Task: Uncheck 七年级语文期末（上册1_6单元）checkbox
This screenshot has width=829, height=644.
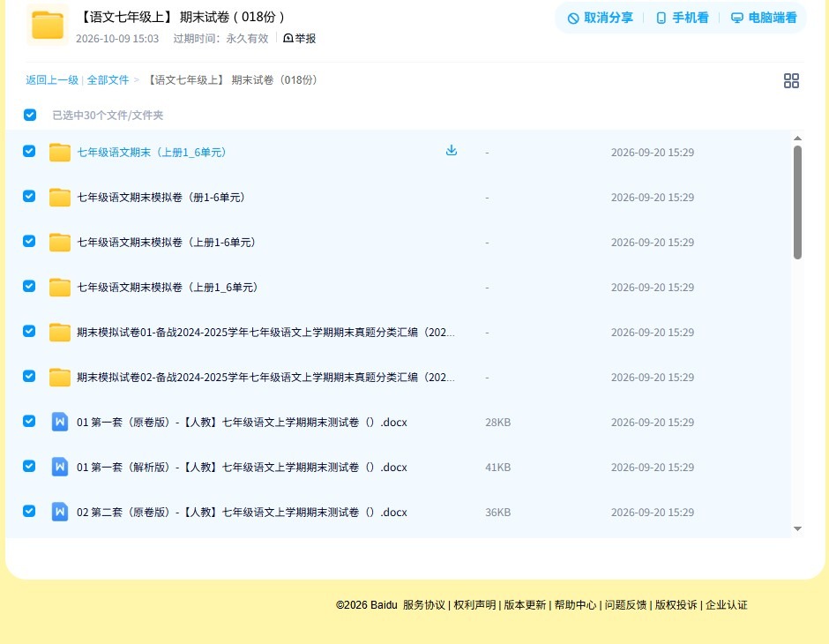Action: tap(29, 151)
